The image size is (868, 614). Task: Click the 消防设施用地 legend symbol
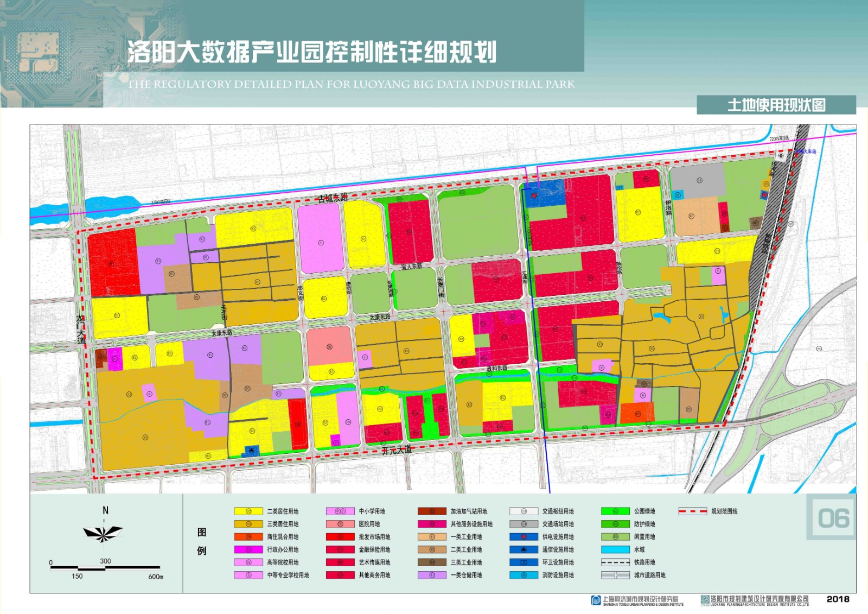click(524, 575)
